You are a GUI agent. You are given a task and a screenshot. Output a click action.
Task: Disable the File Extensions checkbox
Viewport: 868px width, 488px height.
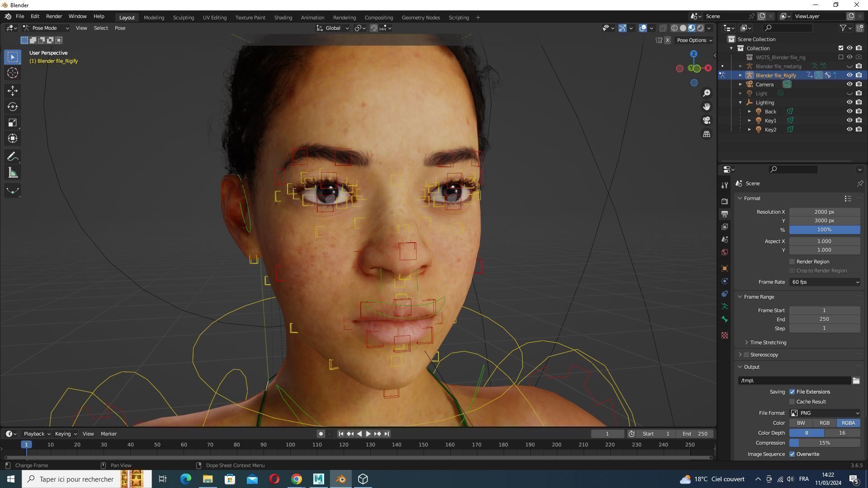(792, 392)
